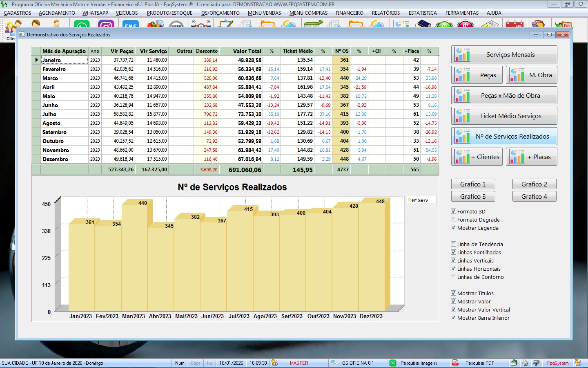Switch chart to Grafico 2
This screenshot has width=588, height=368.
pos(534,184)
